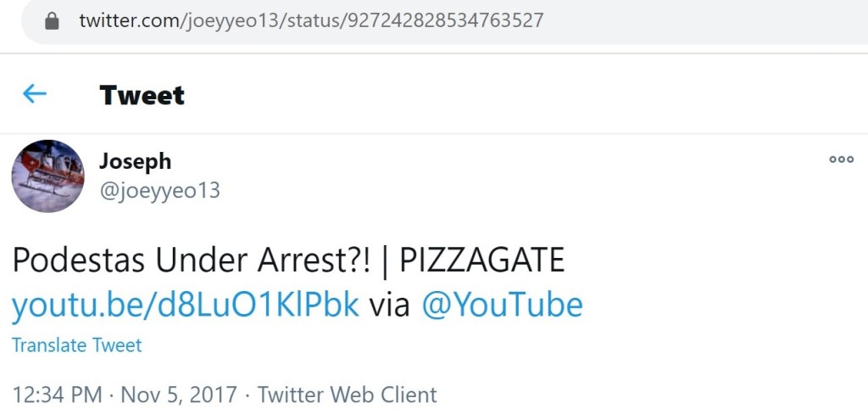Viewport: 868px width, 420px height.
Task: Click the Tweet page heading
Action: (142, 94)
